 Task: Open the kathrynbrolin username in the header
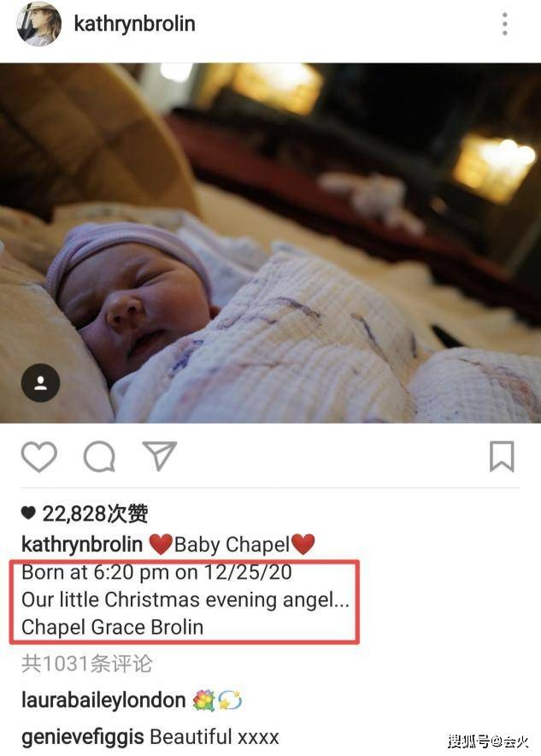(134, 24)
